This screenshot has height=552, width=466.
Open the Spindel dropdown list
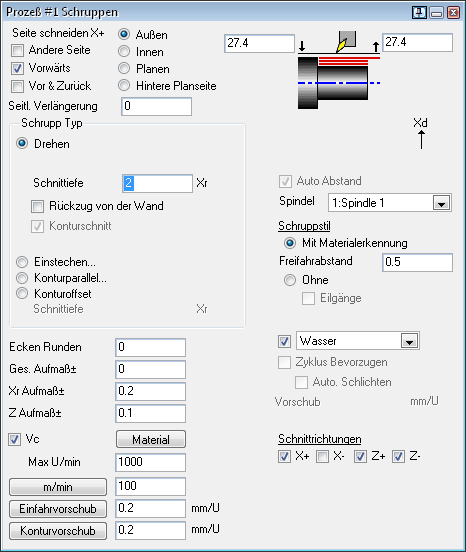pyautogui.click(x=442, y=203)
